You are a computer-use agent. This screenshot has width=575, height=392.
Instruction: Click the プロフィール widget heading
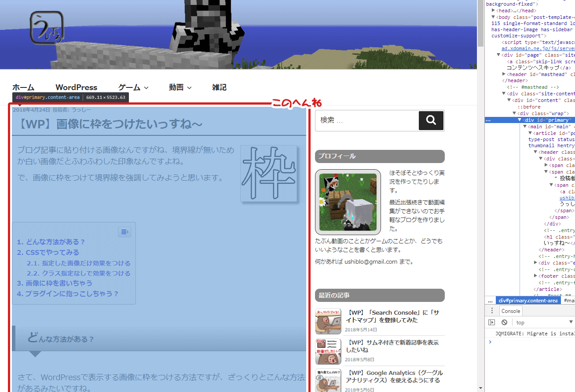tap(380, 156)
